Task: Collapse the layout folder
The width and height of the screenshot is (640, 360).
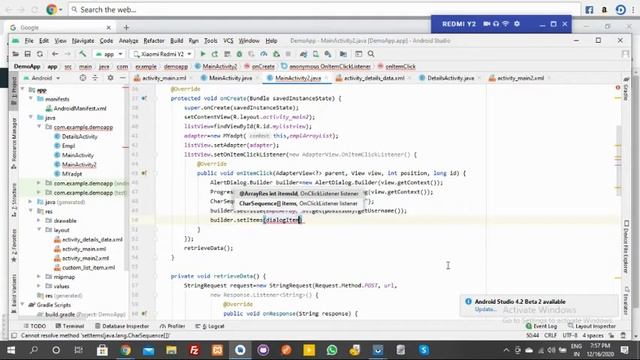Action: pyautogui.click(x=39, y=230)
